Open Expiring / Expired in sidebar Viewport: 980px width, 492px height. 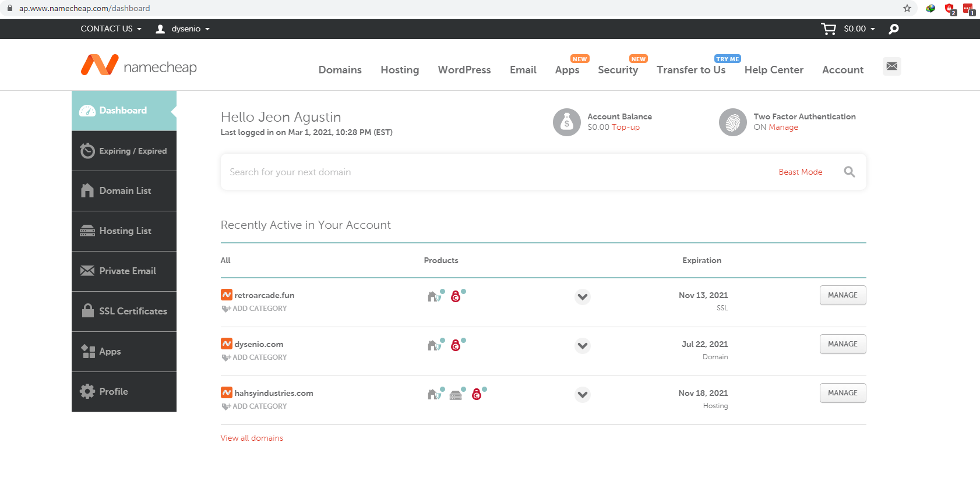124,151
